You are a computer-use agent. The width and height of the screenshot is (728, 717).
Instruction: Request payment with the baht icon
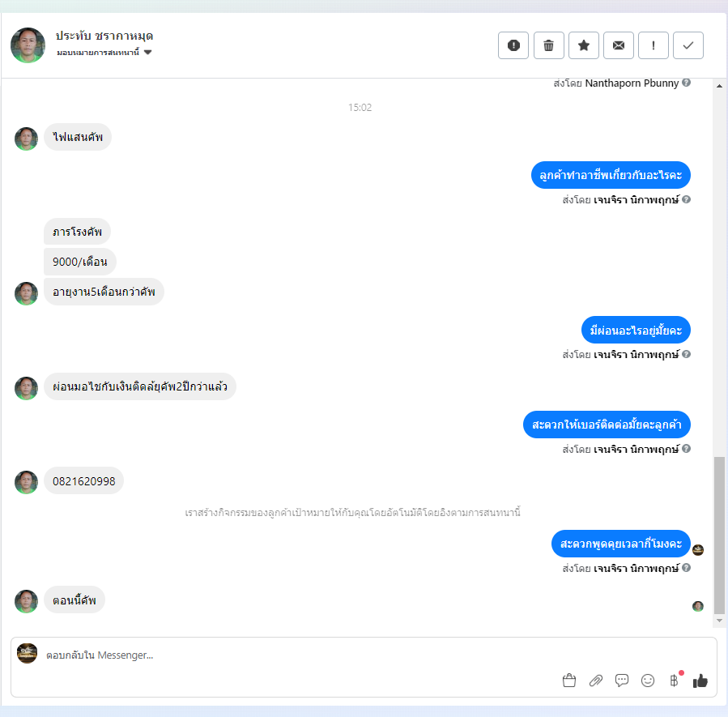pos(674,681)
